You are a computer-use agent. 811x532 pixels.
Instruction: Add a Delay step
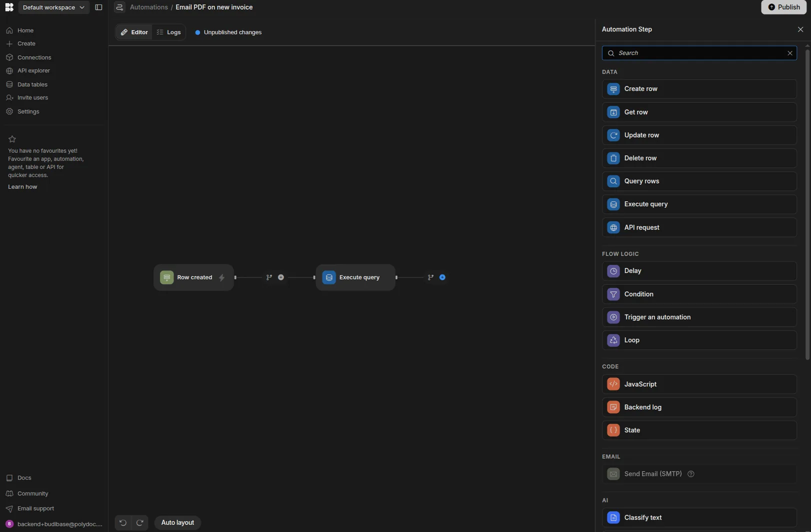click(699, 271)
